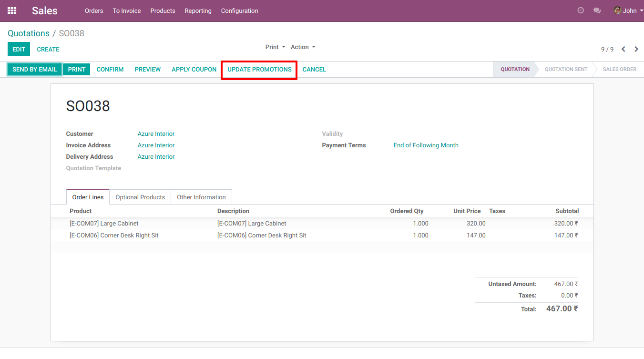
Task: Select the Quotation Sent status stage
Action: point(566,70)
